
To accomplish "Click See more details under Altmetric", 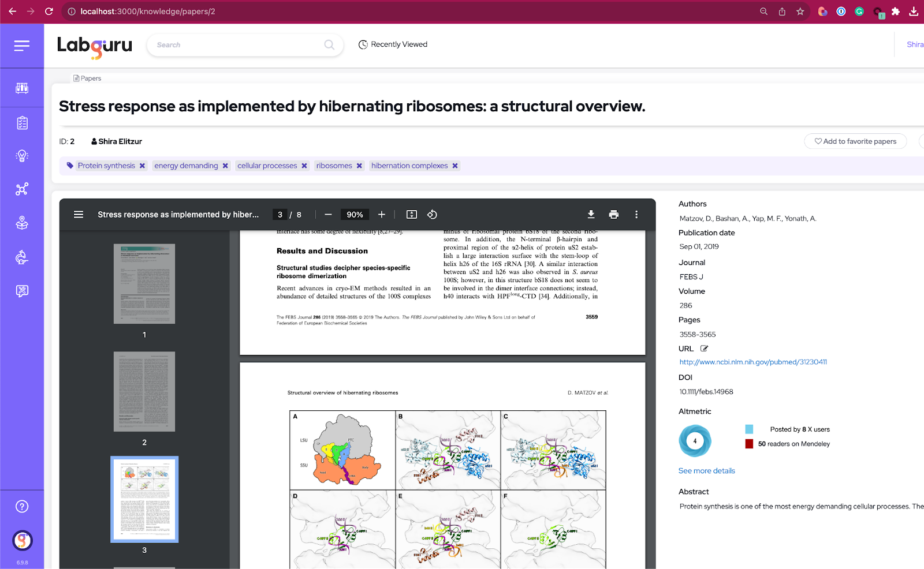I will [x=706, y=470].
